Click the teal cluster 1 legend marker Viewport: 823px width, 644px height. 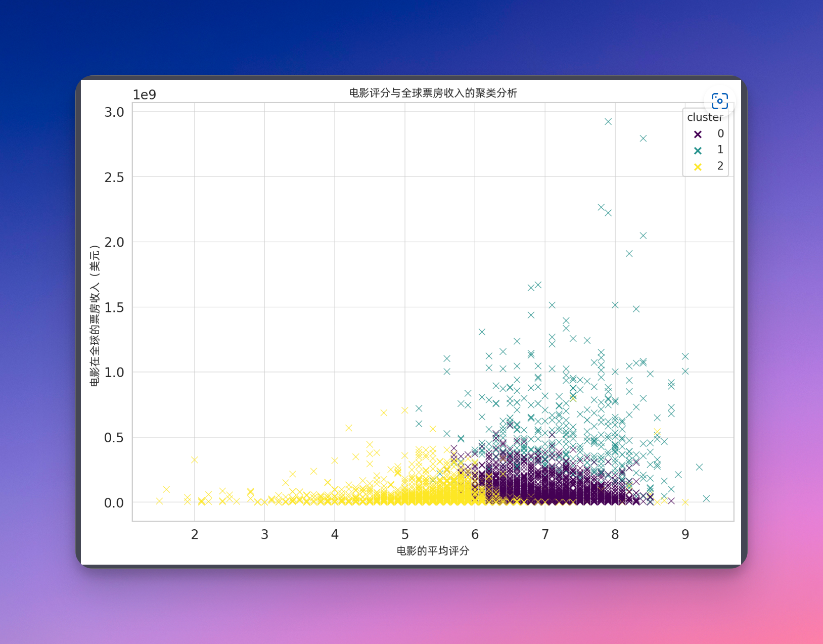(x=698, y=151)
